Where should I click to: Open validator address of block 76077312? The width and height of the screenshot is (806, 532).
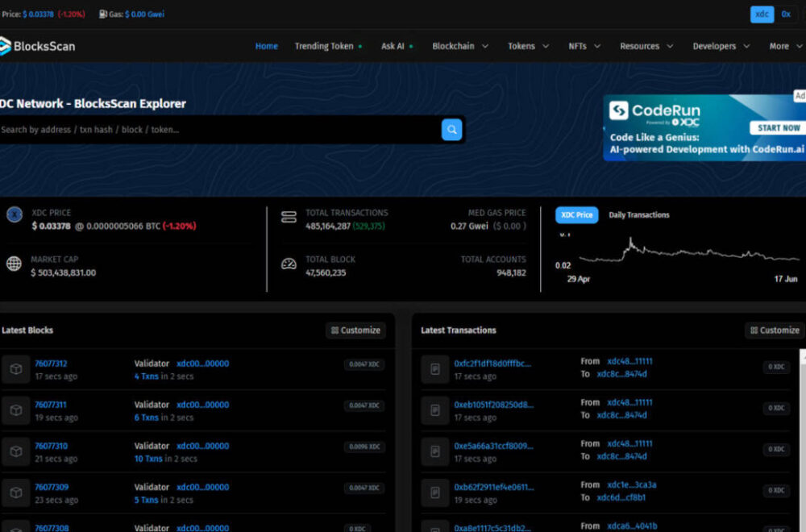pyautogui.click(x=202, y=364)
